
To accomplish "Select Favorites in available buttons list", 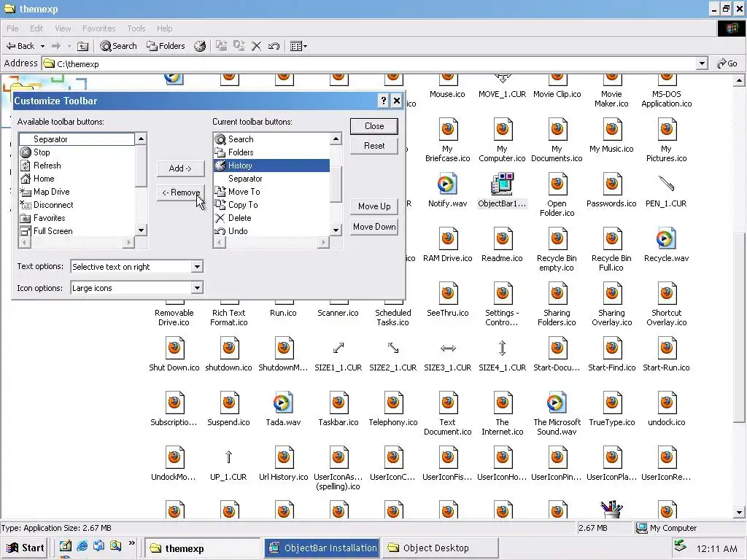I will click(x=77, y=218).
